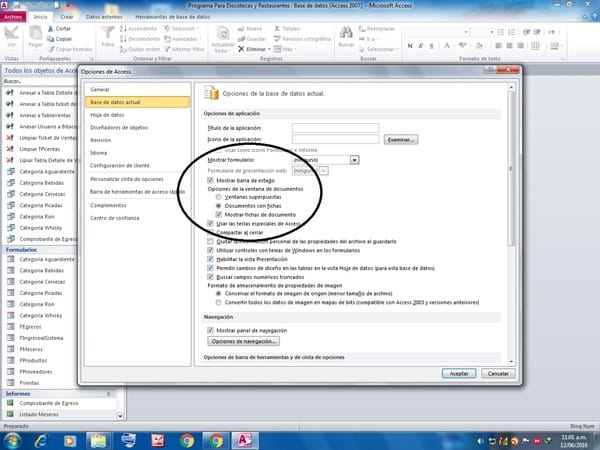Screen dimensions: 600x450
Task: Click the Título de la aplicación field
Action: coord(335,128)
